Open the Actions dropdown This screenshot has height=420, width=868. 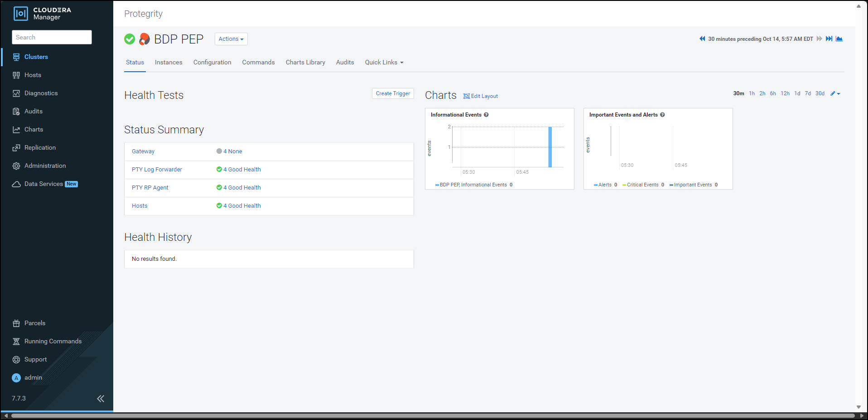click(x=231, y=39)
